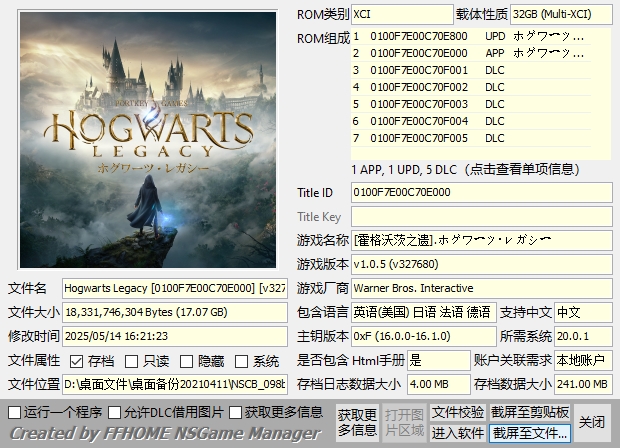
Task: Click the 游戏名称 field
Action: pyautogui.click(x=482, y=240)
